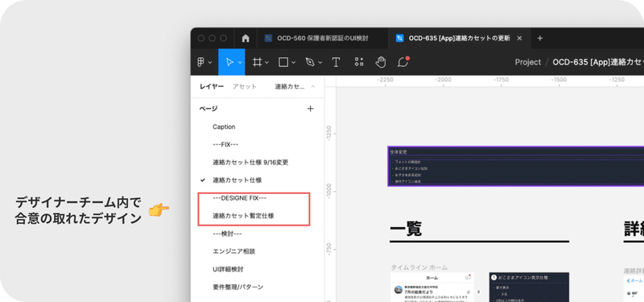Open the レイヤー panel tab
This screenshot has width=644, height=302.
[x=212, y=87]
